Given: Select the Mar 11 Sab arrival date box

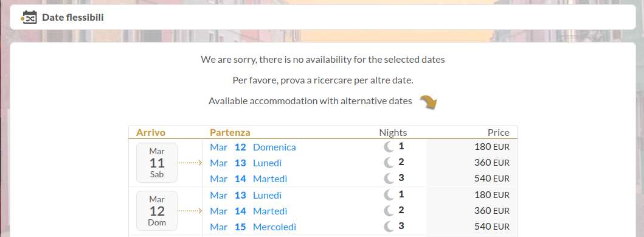Looking at the screenshot, I should [157, 163].
